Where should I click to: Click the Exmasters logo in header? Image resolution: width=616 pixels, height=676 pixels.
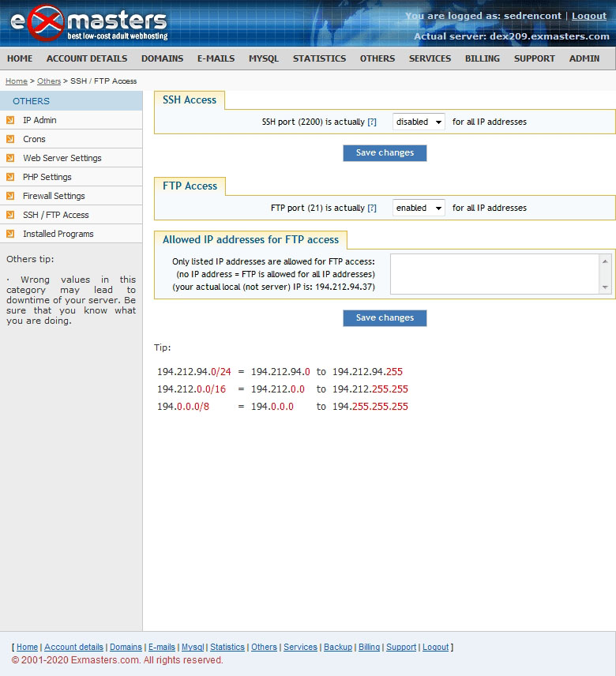pos(88,24)
